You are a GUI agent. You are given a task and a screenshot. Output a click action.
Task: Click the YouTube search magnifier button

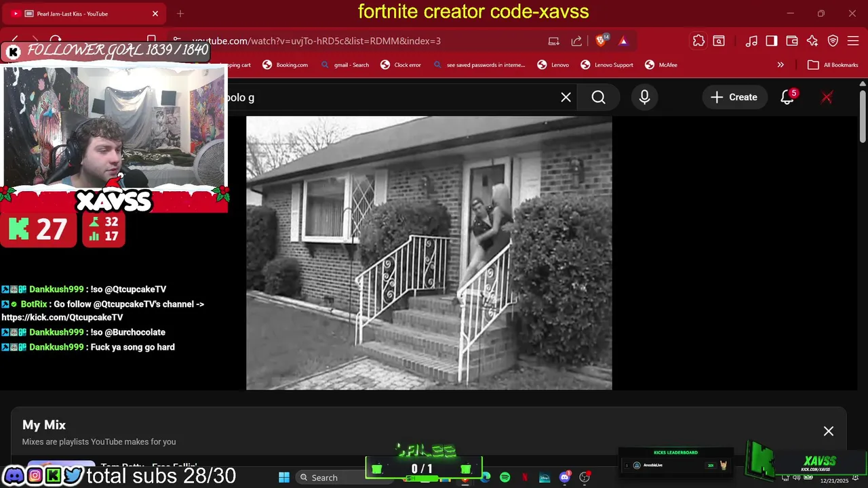pos(598,97)
